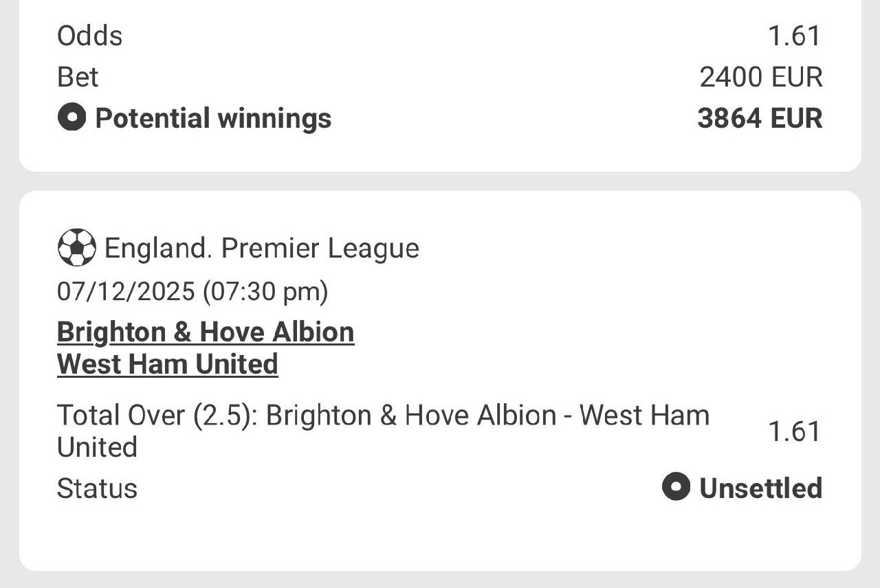Click the Status label
880x588 pixels.
click(x=97, y=488)
